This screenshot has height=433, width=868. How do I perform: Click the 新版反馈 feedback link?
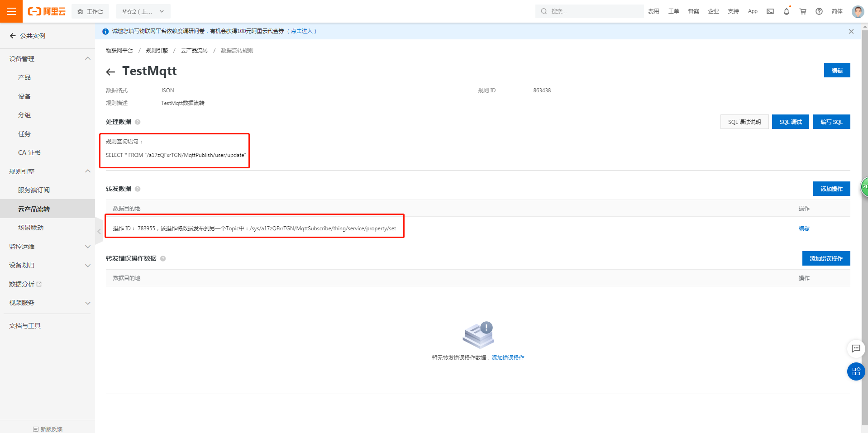click(48, 429)
